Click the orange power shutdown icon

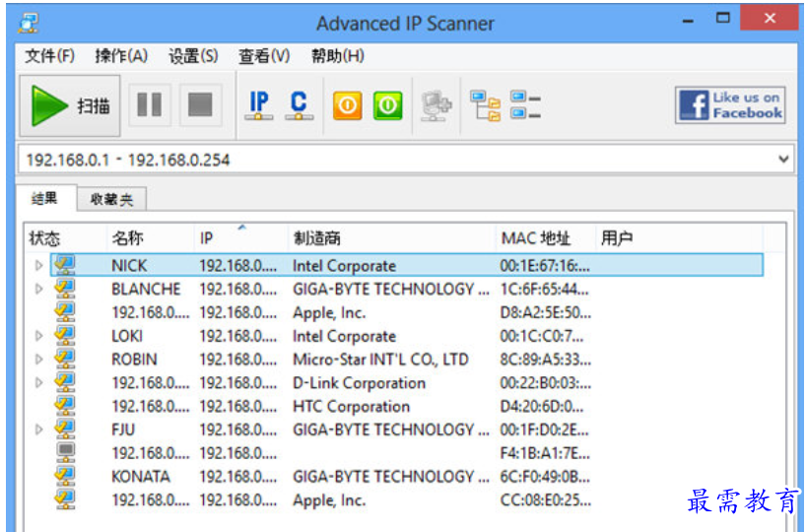(348, 105)
